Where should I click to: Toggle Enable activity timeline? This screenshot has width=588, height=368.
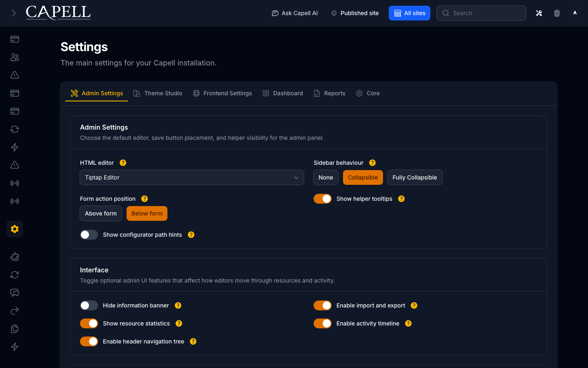(x=323, y=323)
